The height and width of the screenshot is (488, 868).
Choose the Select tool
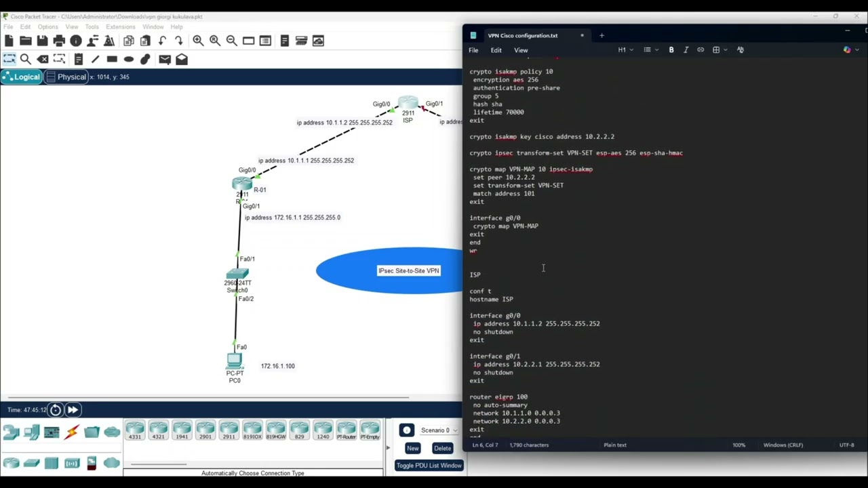tap(9, 60)
